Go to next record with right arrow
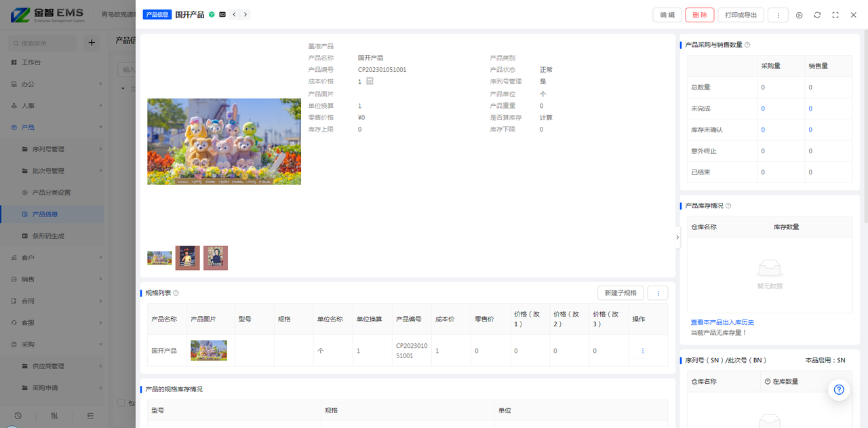Screen dimensions: 868x428 (x=245, y=14)
